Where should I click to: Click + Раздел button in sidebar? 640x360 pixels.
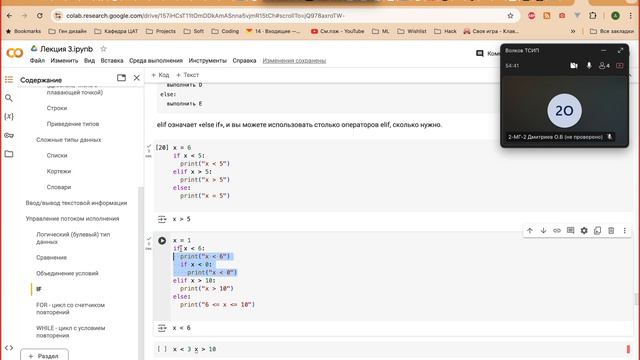pos(44,355)
